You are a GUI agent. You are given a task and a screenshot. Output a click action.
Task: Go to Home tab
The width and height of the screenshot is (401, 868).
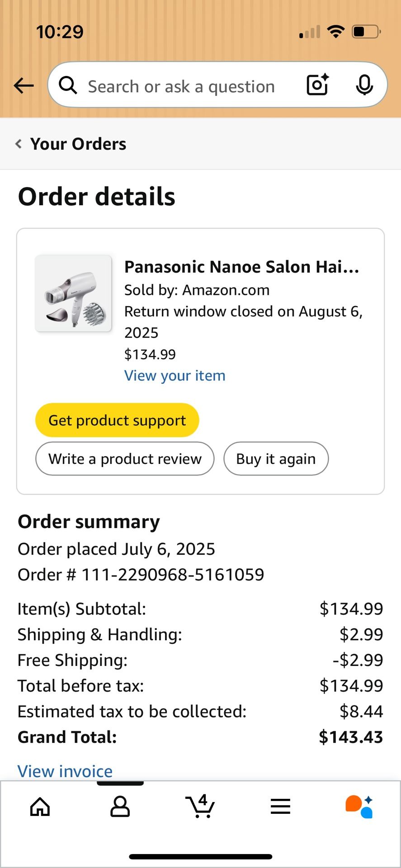point(40,807)
